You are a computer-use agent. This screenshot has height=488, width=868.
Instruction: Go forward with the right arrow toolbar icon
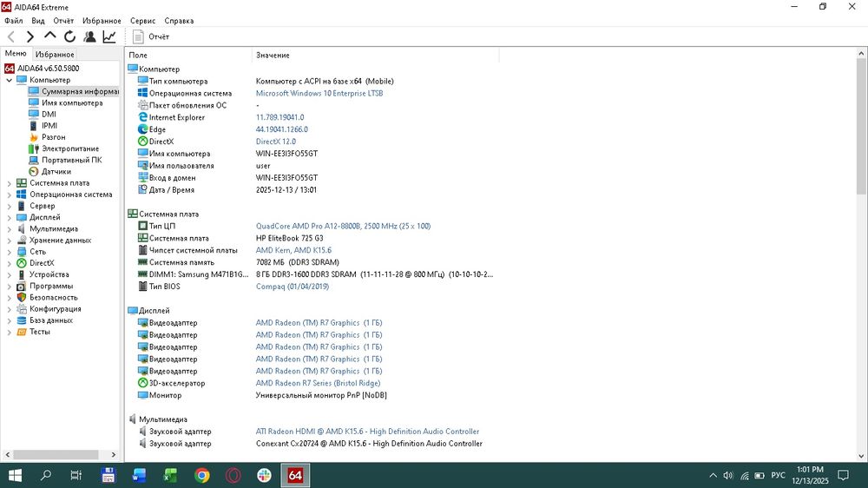(x=30, y=37)
